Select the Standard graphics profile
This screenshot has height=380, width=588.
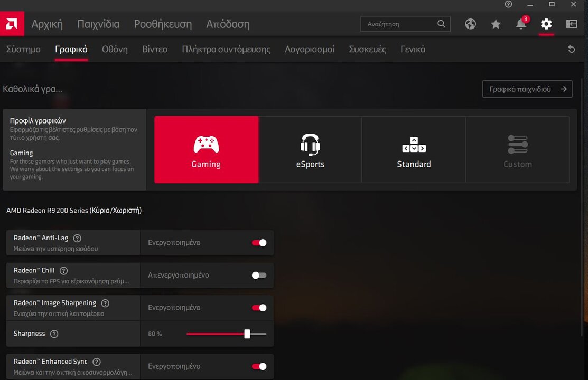point(414,149)
